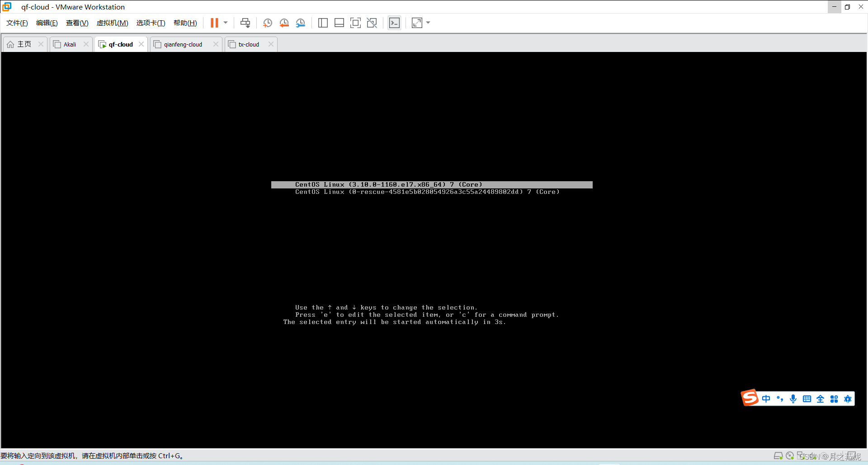
Task: Take a snapshot of this virtual machine
Action: [x=268, y=23]
